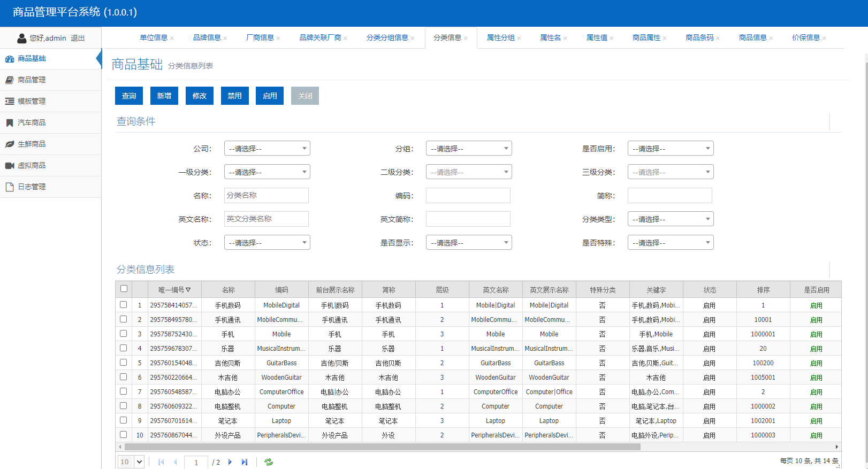Click the 生鲜商品 leaf icon
This screenshot has height=469, width=868.
click(x=10, y=144)
